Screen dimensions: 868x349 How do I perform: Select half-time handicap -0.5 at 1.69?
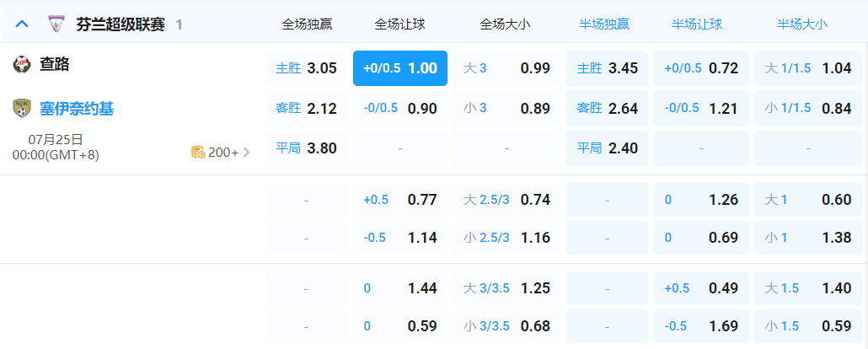[x=701, y=326]
